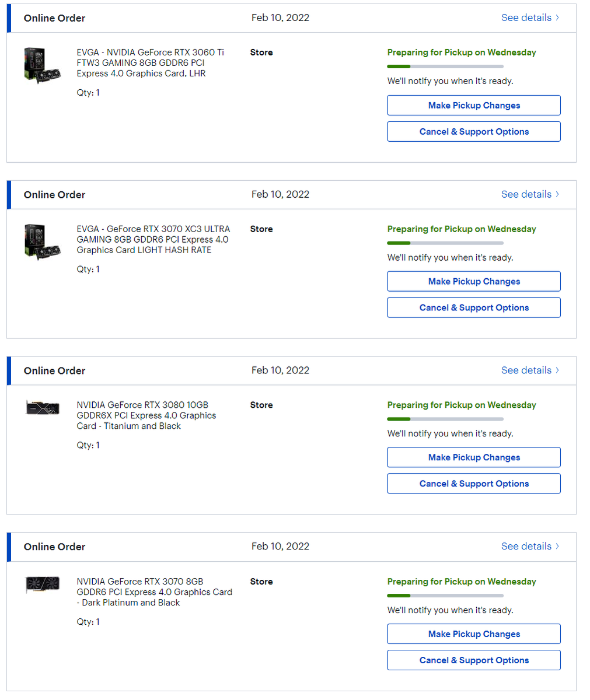
Task: Click the Store label in the RTX 3060 Ti order
Action: (261, 52)
